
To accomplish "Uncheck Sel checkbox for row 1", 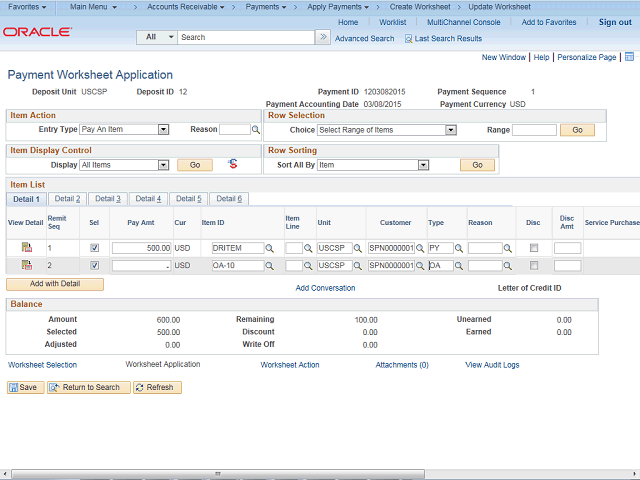I will tap(94, 248).
